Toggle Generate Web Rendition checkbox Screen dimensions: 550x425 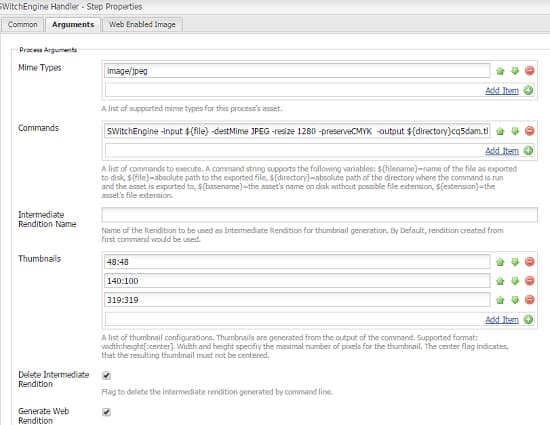[107, 412]
